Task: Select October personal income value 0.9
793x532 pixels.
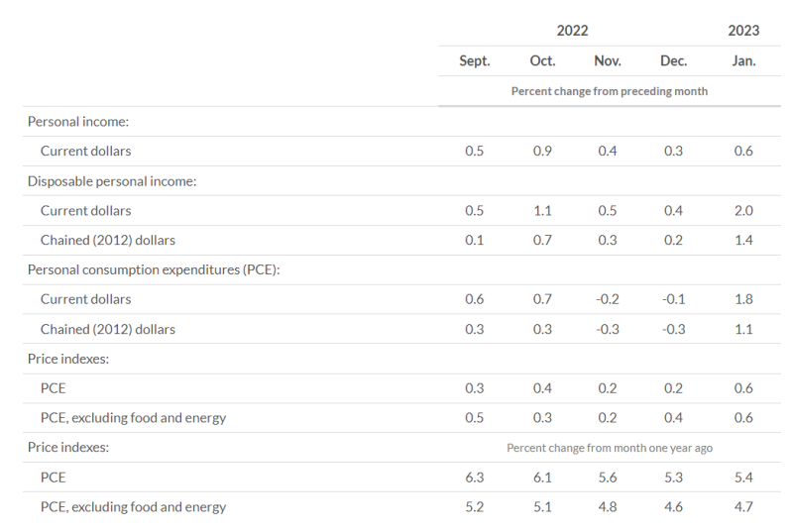Action: (x=542, y=151)
